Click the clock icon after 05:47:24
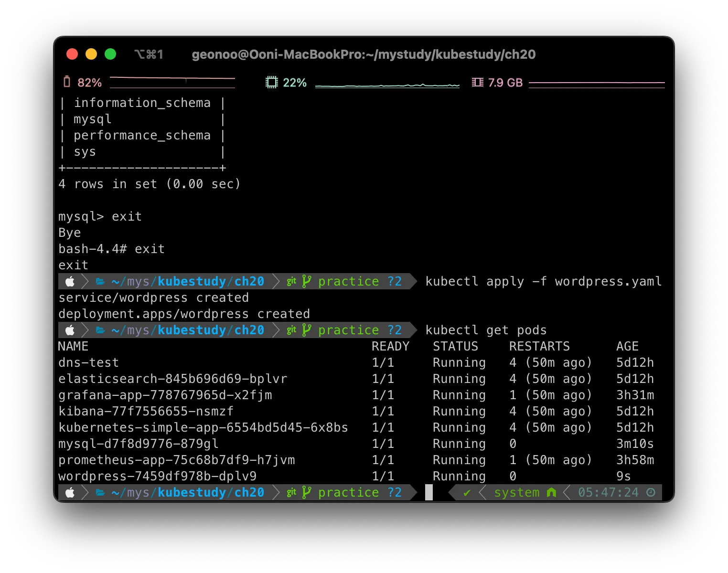Screen dimensions: 728x573 pyautogui.click(x=651, y=492)
